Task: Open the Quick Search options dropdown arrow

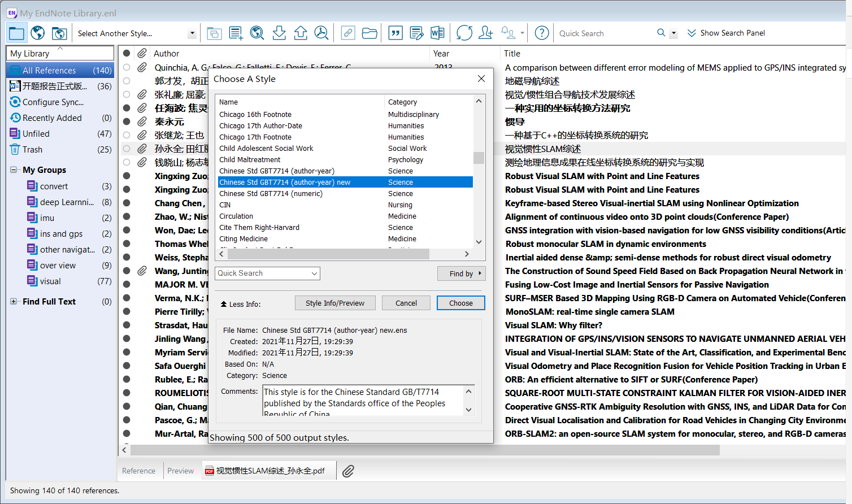Action: (x=673, y=33)
